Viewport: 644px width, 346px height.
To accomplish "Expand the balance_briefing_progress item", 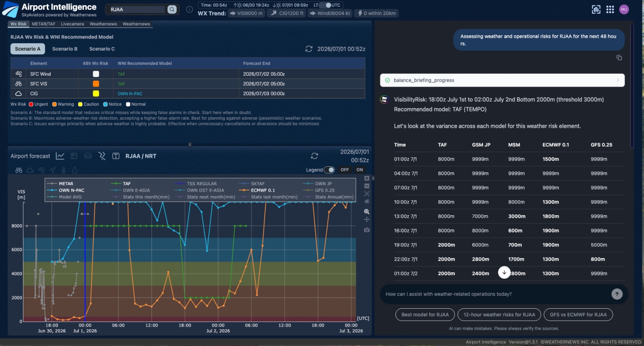I will tap(502, 80).
